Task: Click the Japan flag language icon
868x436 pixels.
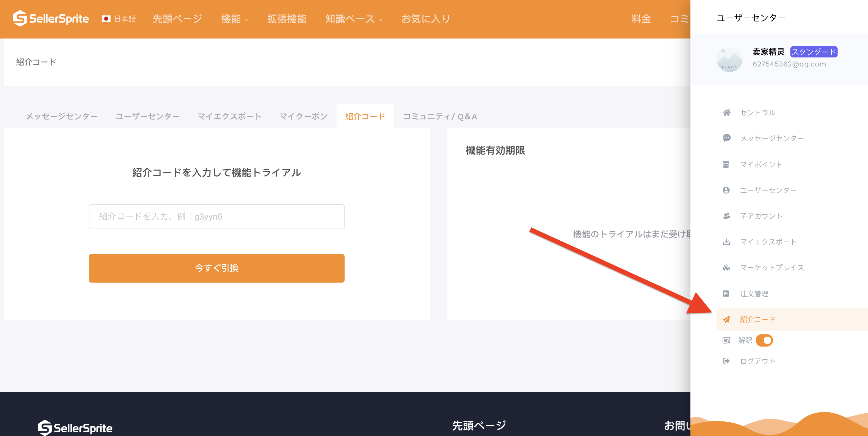Action: pos(106,19)
